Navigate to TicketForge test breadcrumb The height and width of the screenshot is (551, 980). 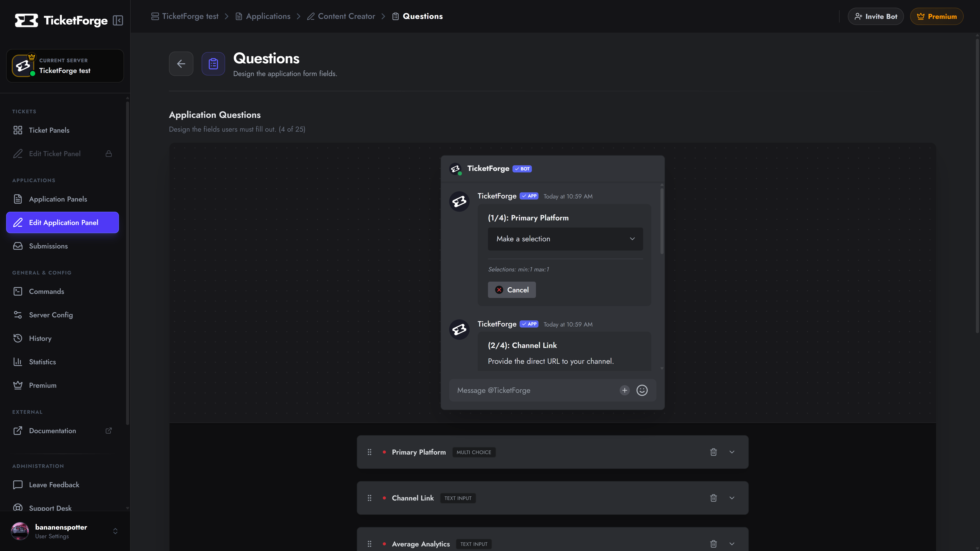click(185, 16)
